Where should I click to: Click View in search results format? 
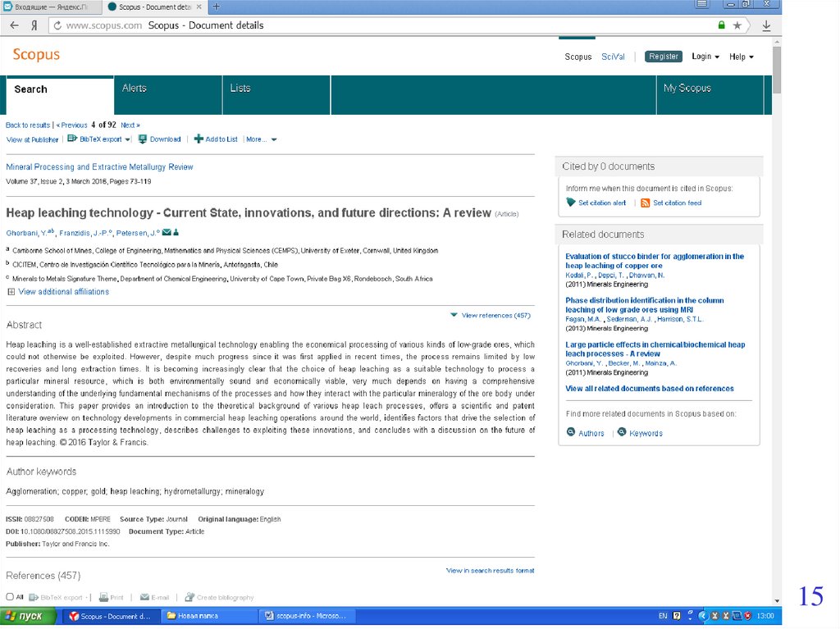pos(491,571)
